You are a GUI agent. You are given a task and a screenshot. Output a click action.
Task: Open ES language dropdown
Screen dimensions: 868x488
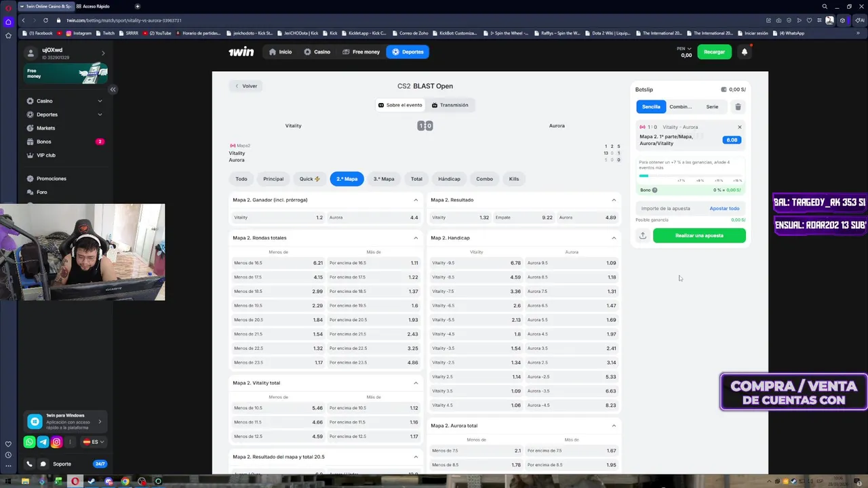(94, 442)
